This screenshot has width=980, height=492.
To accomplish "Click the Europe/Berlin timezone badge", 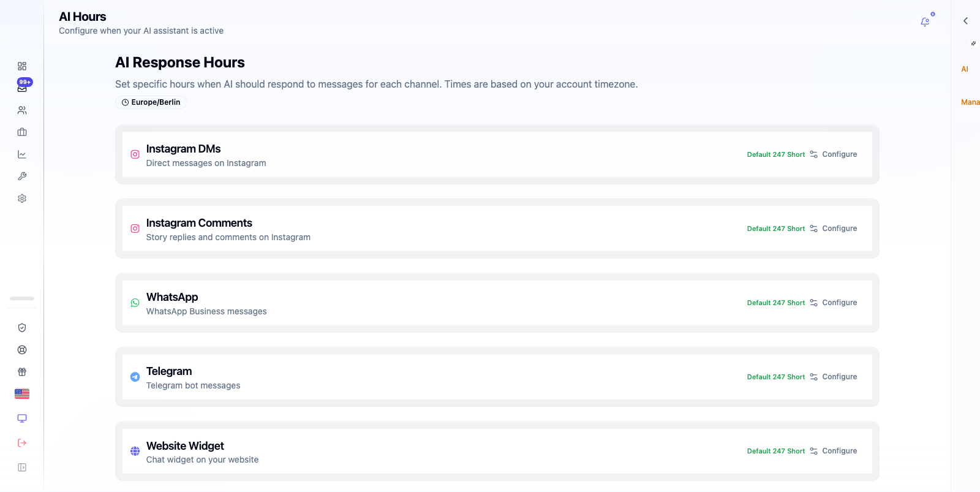I will 151,102.
